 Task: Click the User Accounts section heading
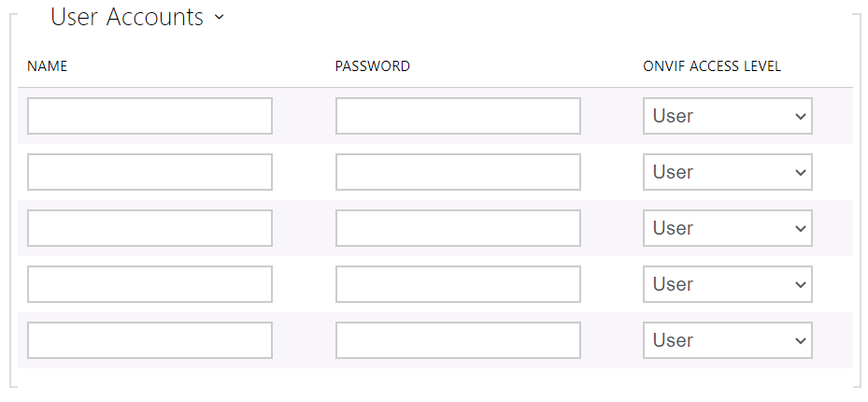pos(127,17)
